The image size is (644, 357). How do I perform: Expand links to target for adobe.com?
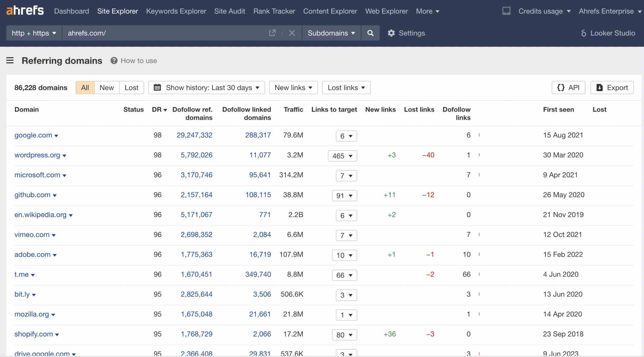pyautogui.click(x=344, y=255)
